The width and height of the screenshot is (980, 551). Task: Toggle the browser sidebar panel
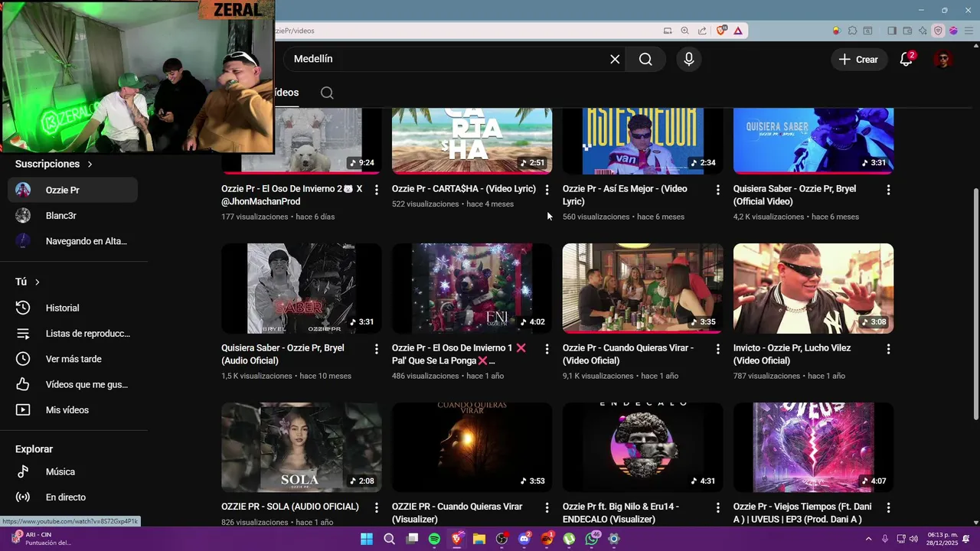coord(892,31)
